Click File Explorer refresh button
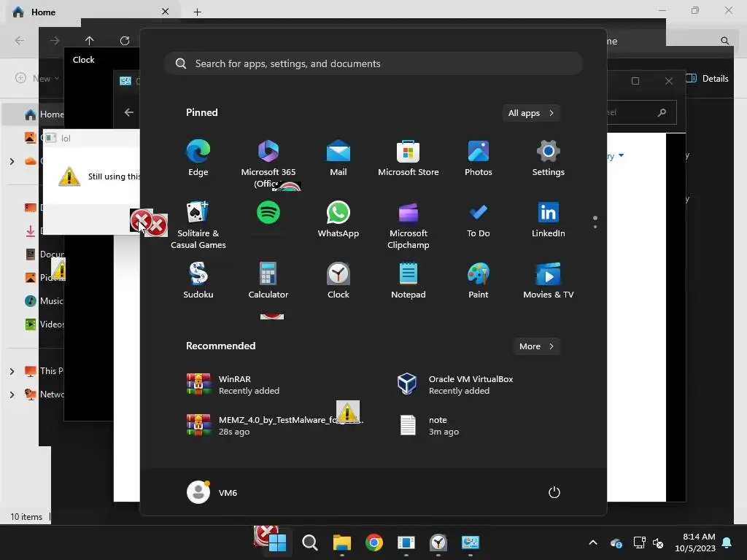This screenshot has height=560, width=747. 125,41
